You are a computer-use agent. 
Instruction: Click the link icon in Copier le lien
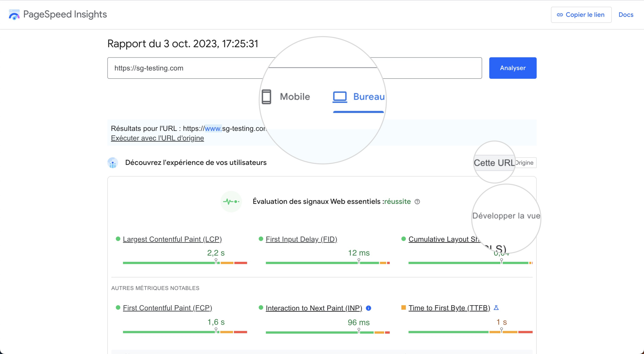click(x=560, y=15)
